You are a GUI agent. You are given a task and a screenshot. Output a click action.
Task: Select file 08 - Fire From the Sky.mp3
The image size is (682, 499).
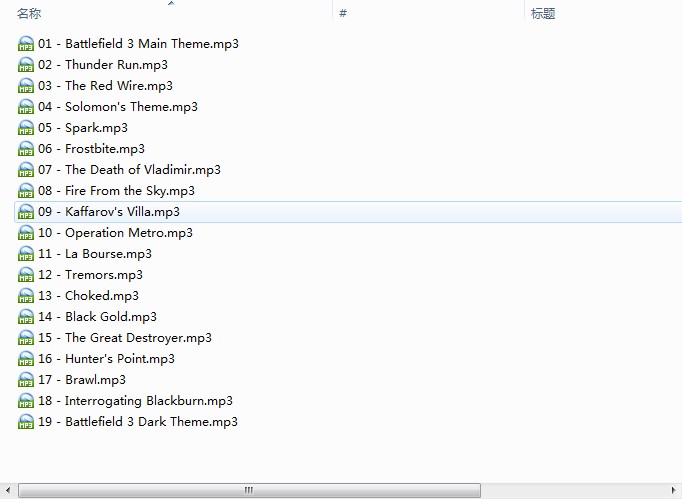click(116, 191)
